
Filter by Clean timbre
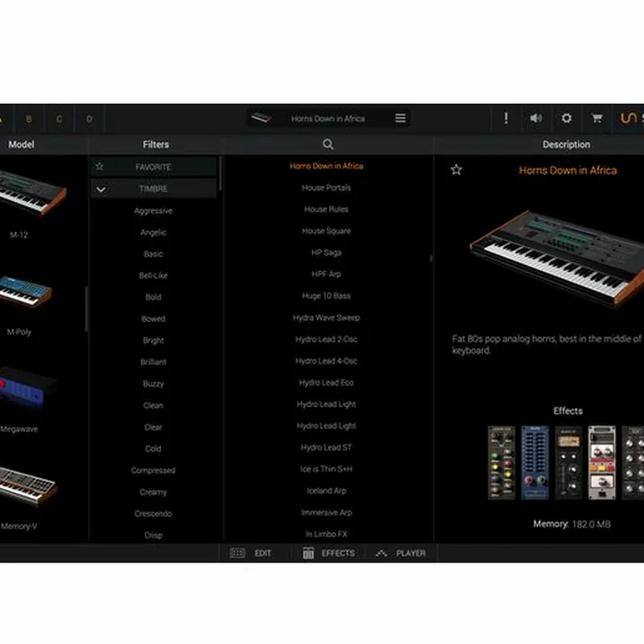click(153, 405)
